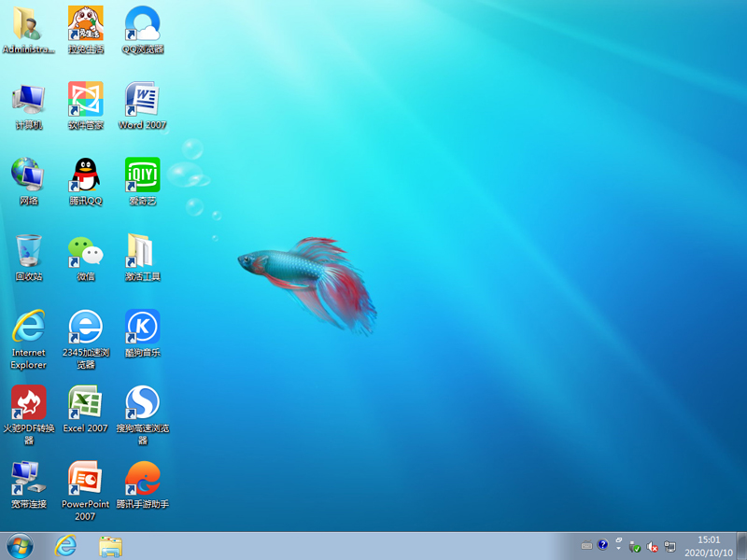The width and height of the screenshot is (747, 560).
Task: Open the Start menu orb
Action: (20, 546)
